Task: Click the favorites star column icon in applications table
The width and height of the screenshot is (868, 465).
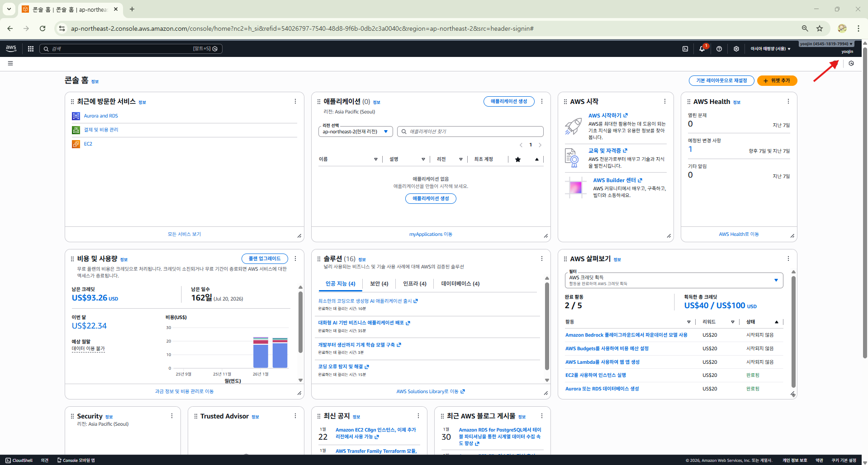Action: pos(518,160)
